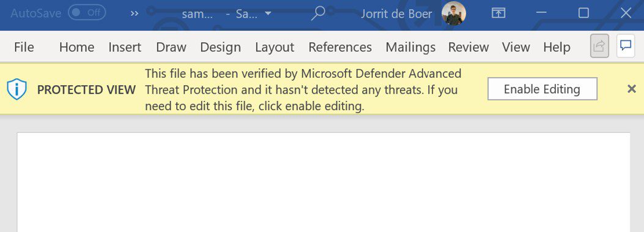Toggle the AutoSave switch
644x232 pixels.
pos(87,13)
